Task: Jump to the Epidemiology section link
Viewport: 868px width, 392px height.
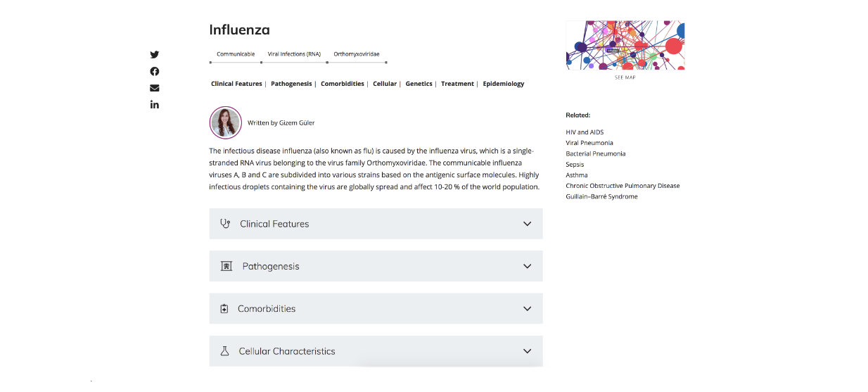Action: pos(504,84)
